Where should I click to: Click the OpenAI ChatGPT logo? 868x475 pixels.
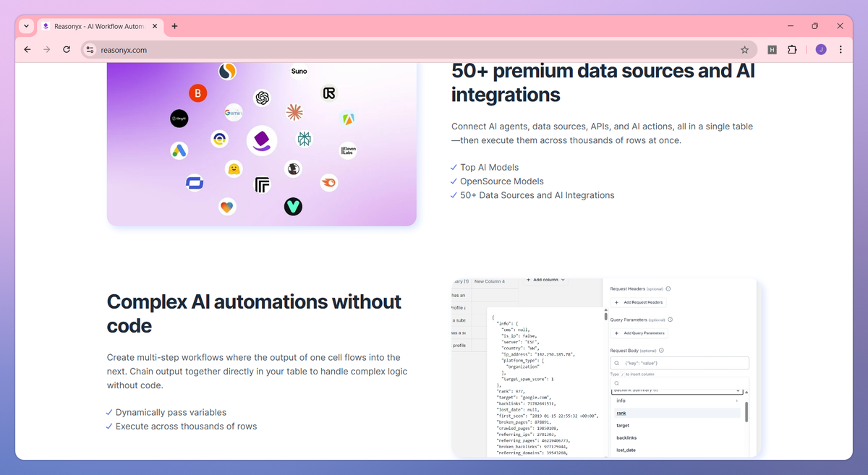click(x=263, y=98)
